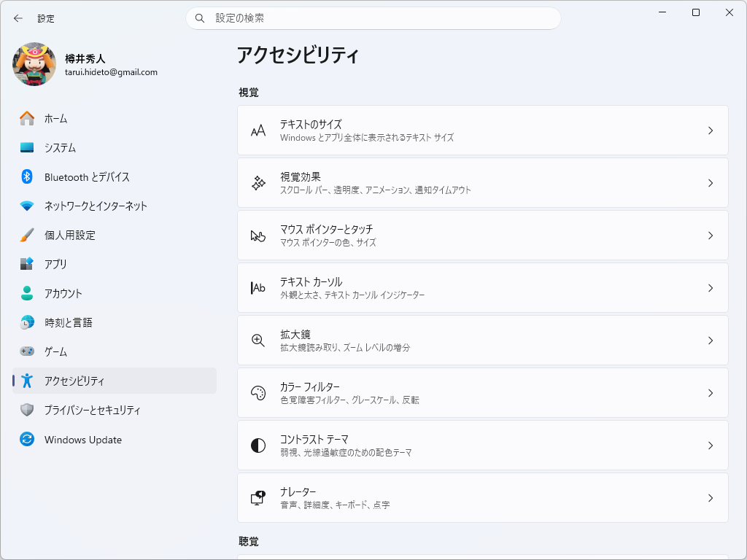Image resolution: width=747 pixels, height=560 pixels.
Task: Click the back arrow icon
Action: [18, 18]
